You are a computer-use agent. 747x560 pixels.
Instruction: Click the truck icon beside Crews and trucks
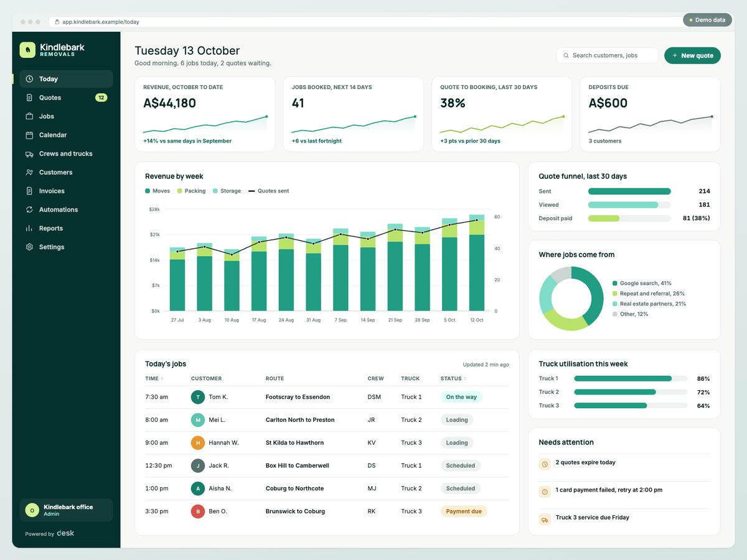point(29,154)
